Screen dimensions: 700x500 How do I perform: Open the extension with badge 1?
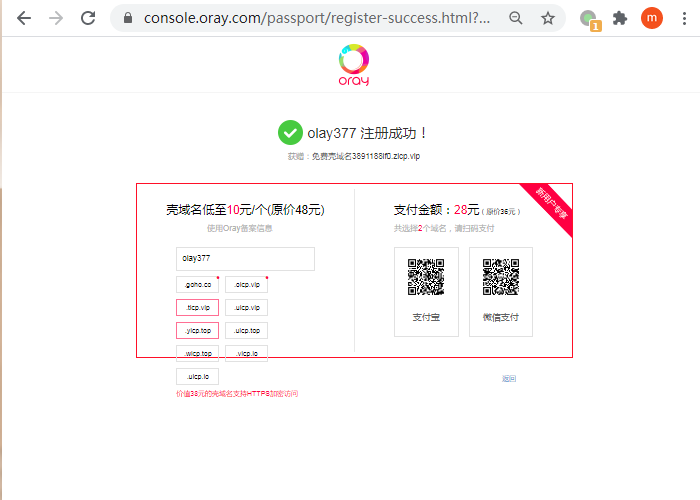point(590,19)
